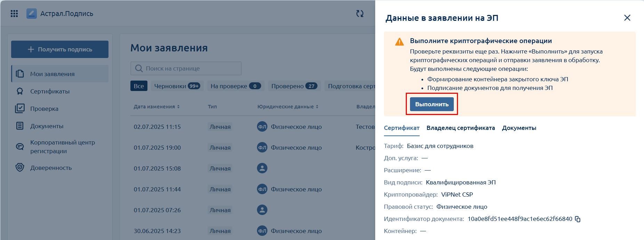Open Мои заявления in sidebar

click(x=60, y=74)
